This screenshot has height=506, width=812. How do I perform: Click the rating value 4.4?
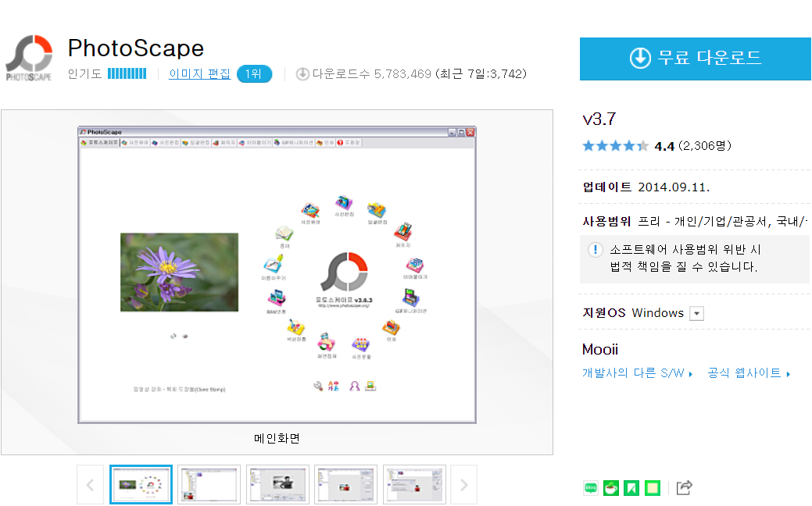[x=664, y=147]
